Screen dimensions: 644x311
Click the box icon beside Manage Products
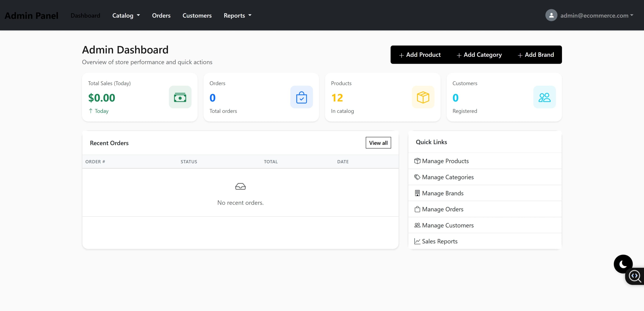417,161
